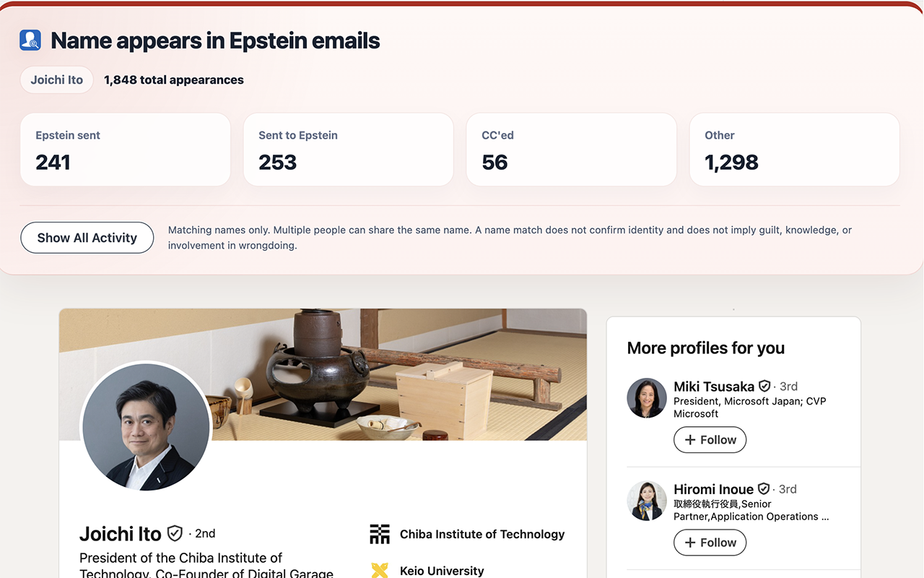
Task: Open the Epstein sent statistics card
Action: [125, 149]
